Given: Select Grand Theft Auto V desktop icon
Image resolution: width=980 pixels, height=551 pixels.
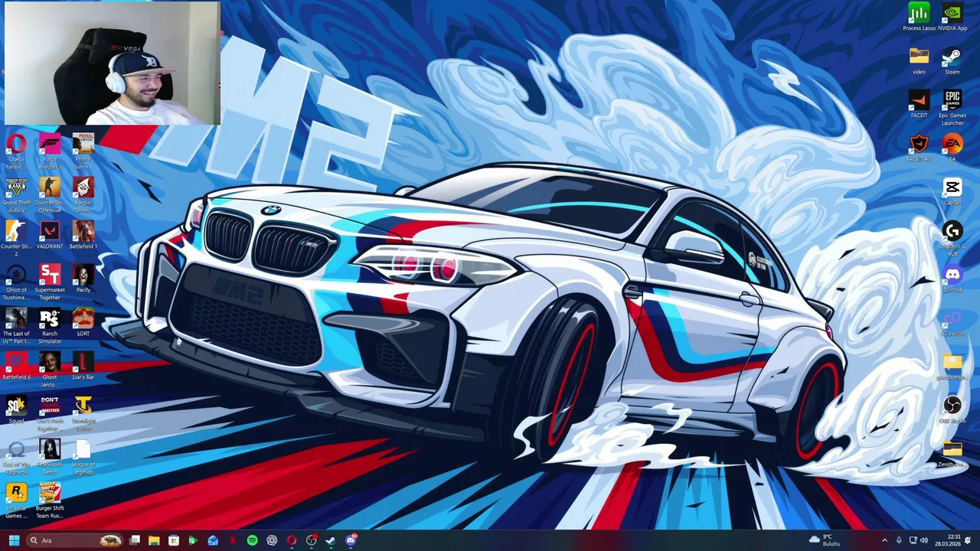Looking at the screenshot, I should click(x=16, y=195).
